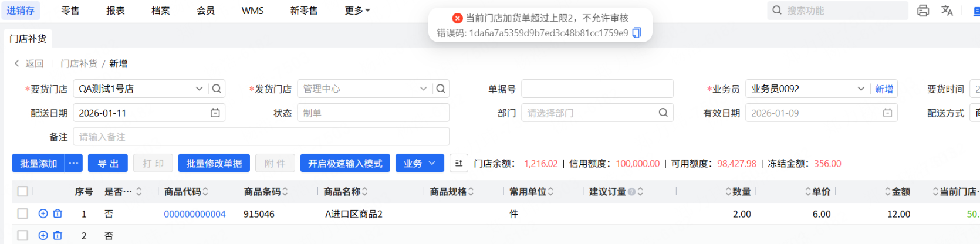Add a row after row 1 via the plus icon
The image size is (980, 244).
click(43, 213)
